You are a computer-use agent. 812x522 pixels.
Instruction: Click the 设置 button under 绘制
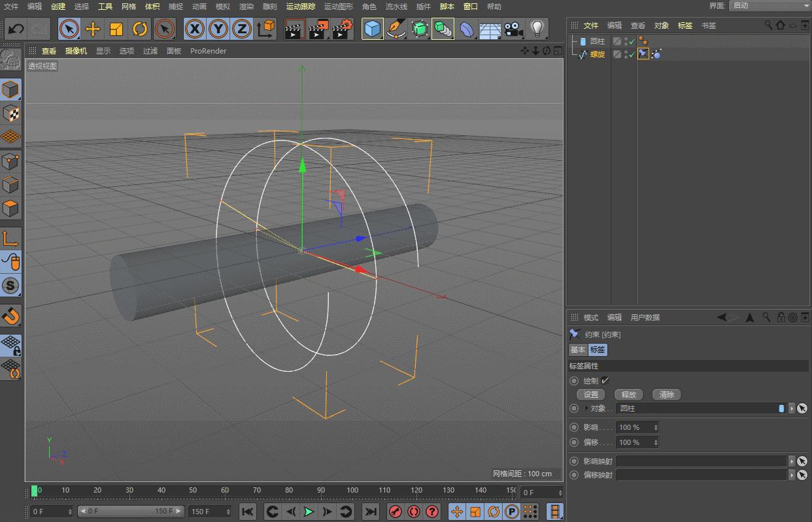point(591,394)
